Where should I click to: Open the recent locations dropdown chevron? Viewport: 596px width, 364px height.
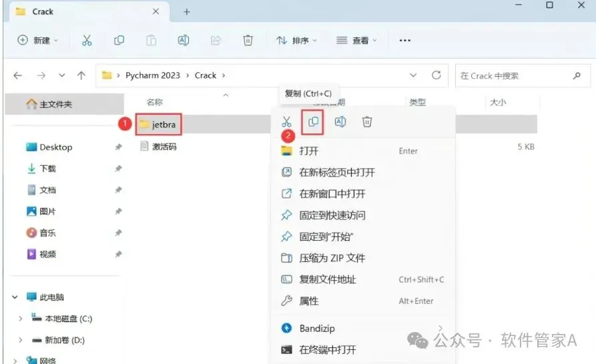tap(61, 75)
